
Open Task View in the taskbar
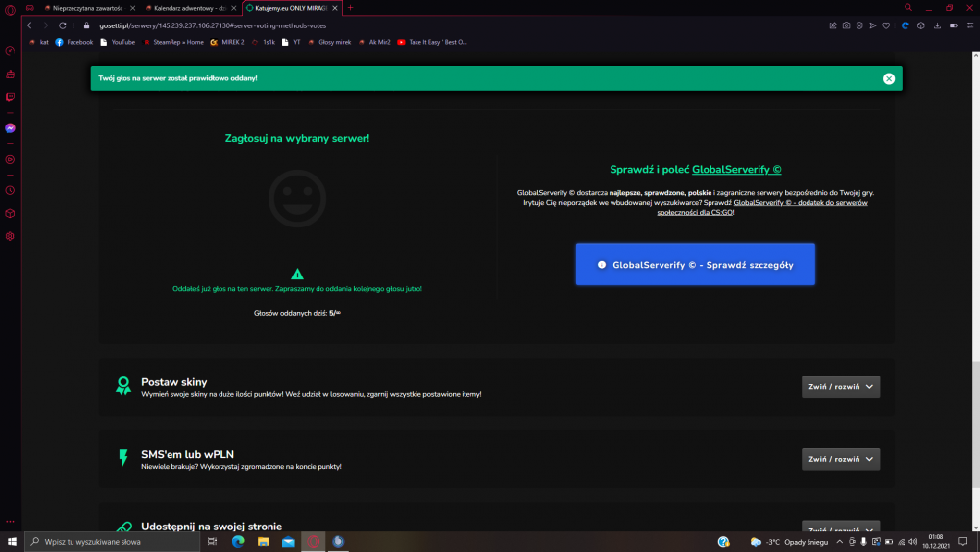click(212, 541)
